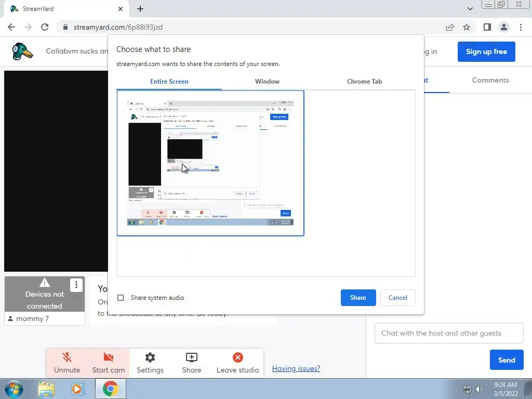Switch to the Chrome Tab option
This screenshot has width=532, height=399.
pyautogui.click(x=364, y=82)
